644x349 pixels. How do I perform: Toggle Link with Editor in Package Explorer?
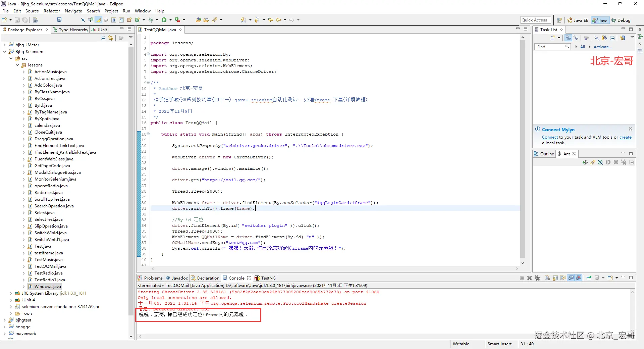[111, 38]
